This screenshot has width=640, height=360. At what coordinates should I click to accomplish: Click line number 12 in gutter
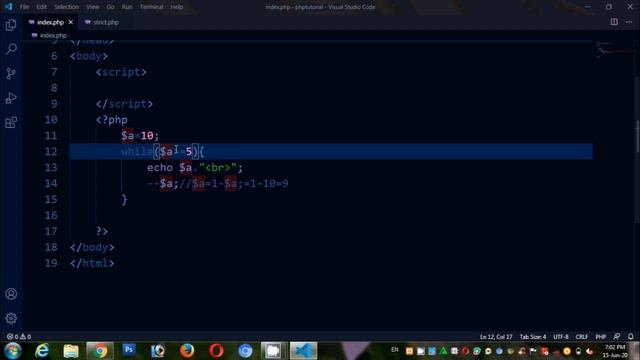pos(51,152)
